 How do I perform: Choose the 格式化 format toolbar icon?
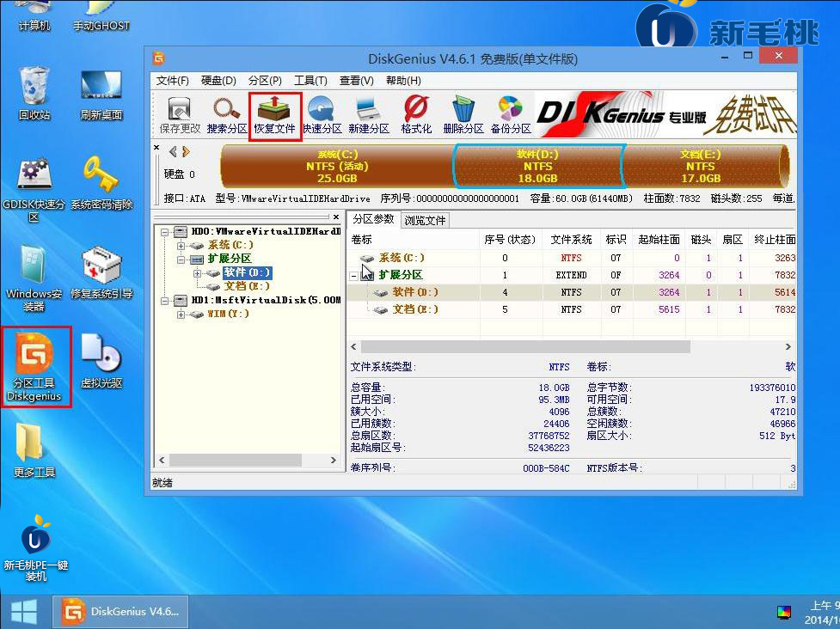pyautogui.click(x=416, y=114)
